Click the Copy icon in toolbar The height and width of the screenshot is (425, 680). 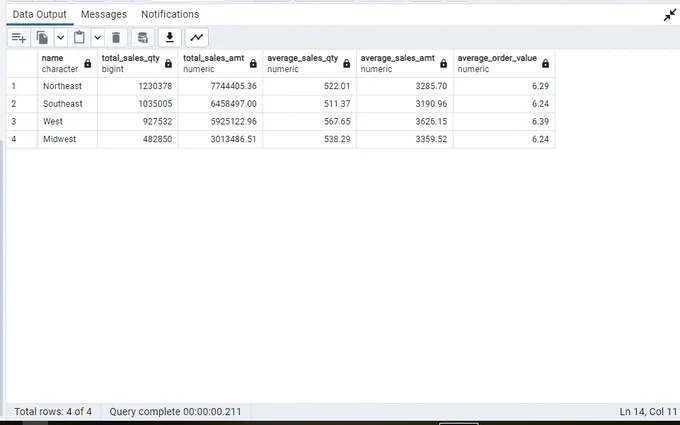42,38
